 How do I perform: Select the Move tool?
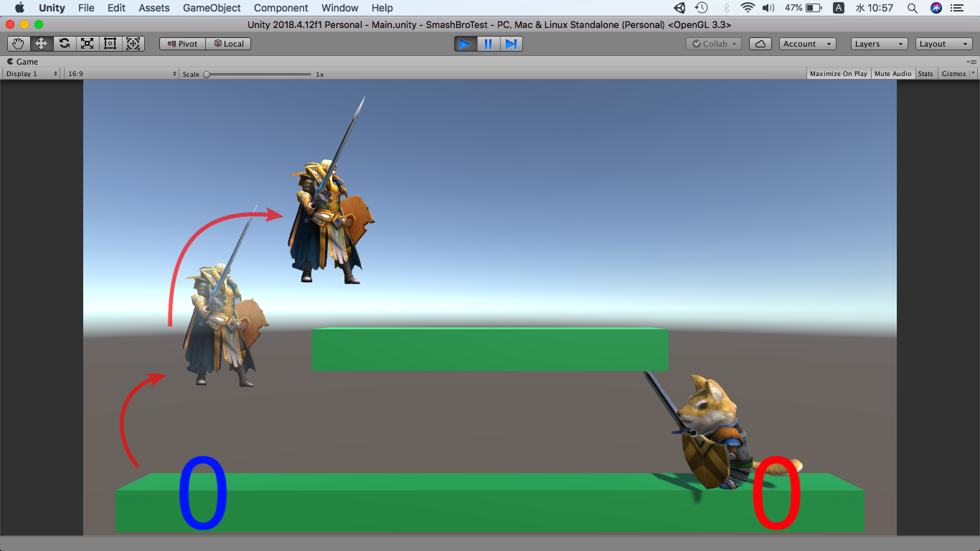[42, 44]
